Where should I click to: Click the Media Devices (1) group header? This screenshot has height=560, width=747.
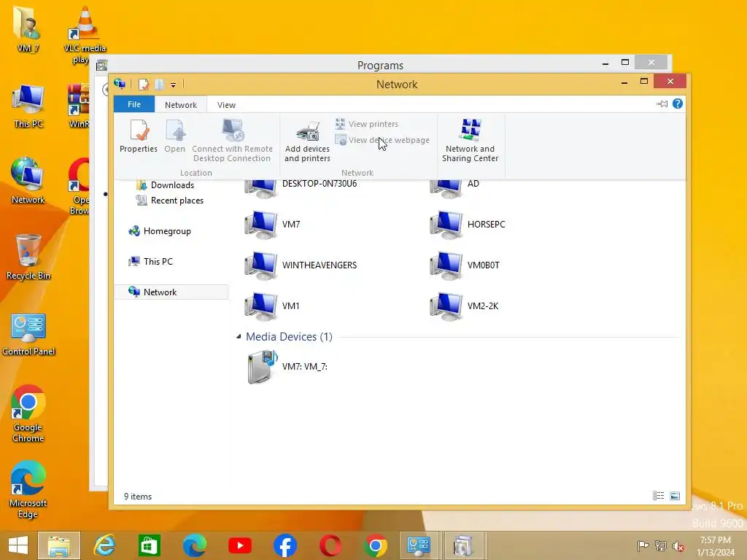coord(289,337)
